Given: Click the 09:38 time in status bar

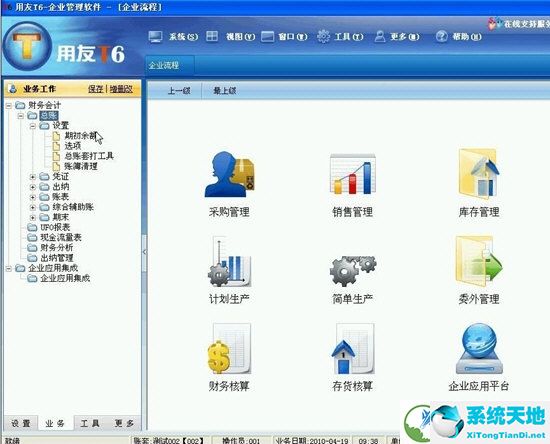Looking at the screenshot, I should click(x=369, y=440).
